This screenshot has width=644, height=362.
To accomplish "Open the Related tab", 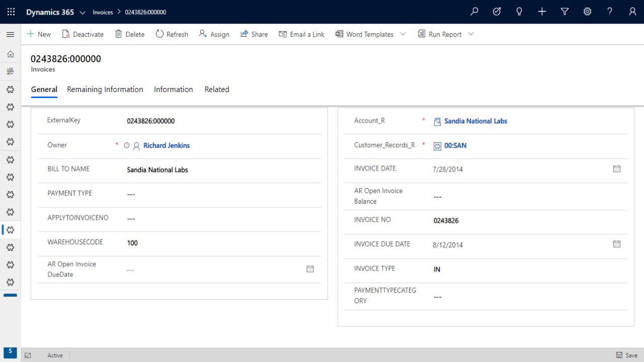I will click(217, 89).
